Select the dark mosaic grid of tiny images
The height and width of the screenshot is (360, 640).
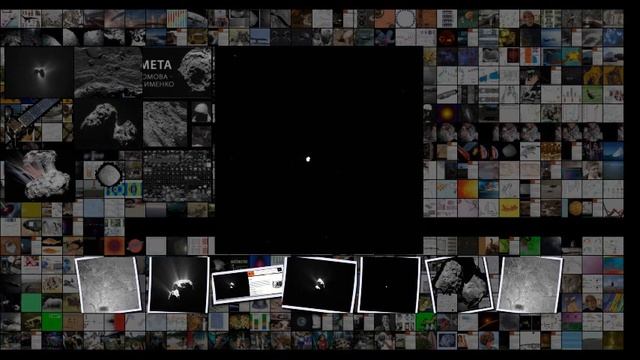(177, 176)
